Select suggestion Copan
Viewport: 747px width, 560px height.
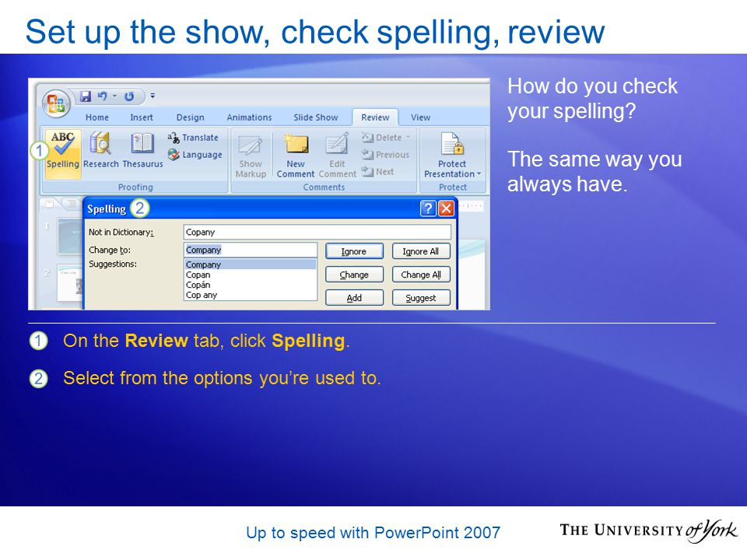(x=250, y=275)
